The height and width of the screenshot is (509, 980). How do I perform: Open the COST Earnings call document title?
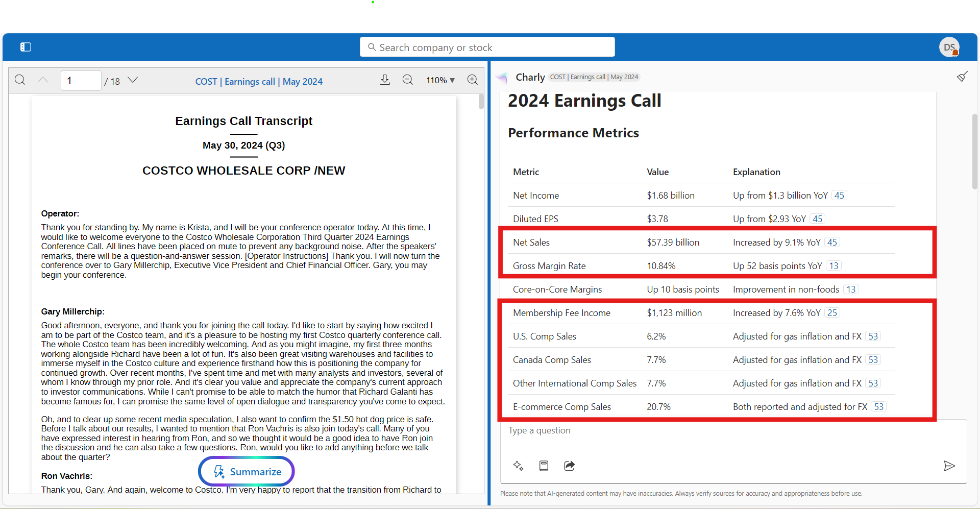[259, 82]
